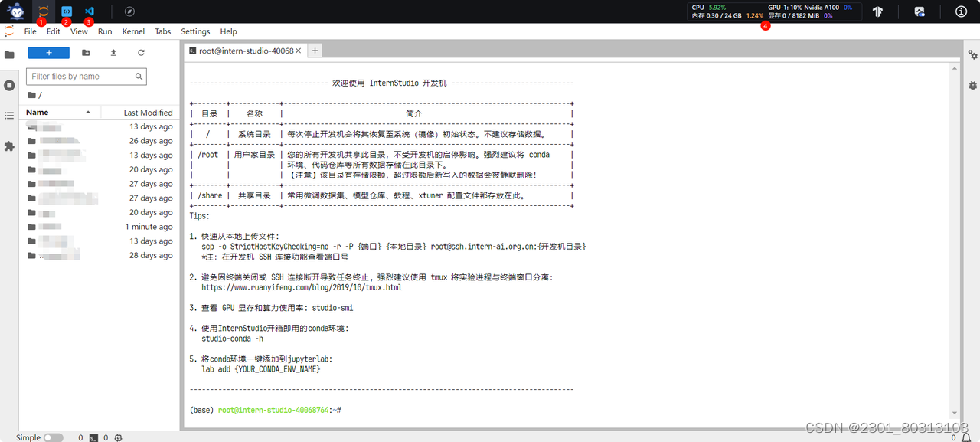Click the upload files icon

113,53
